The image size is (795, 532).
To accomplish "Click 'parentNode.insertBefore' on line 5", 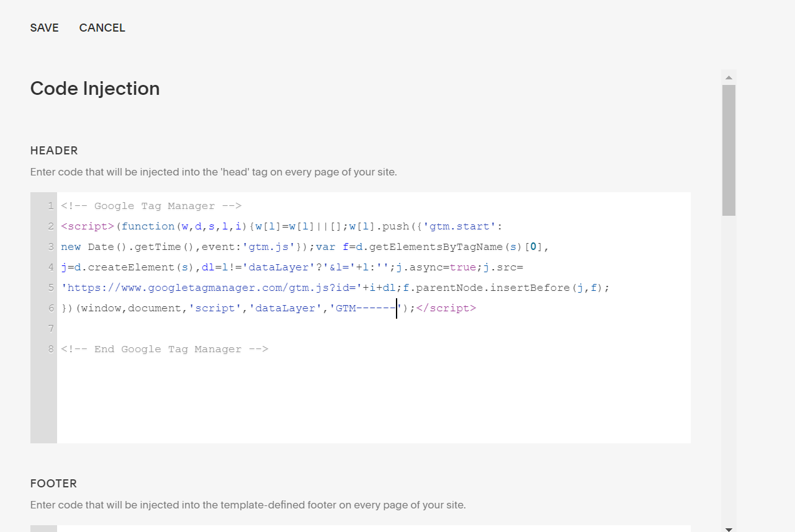I will tap(490, 288).
